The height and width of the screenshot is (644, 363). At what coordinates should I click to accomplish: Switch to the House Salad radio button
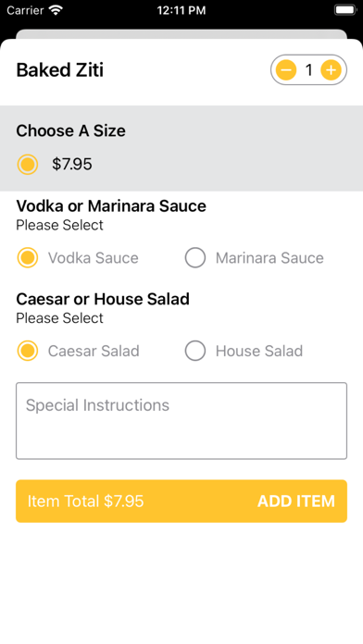194,351
